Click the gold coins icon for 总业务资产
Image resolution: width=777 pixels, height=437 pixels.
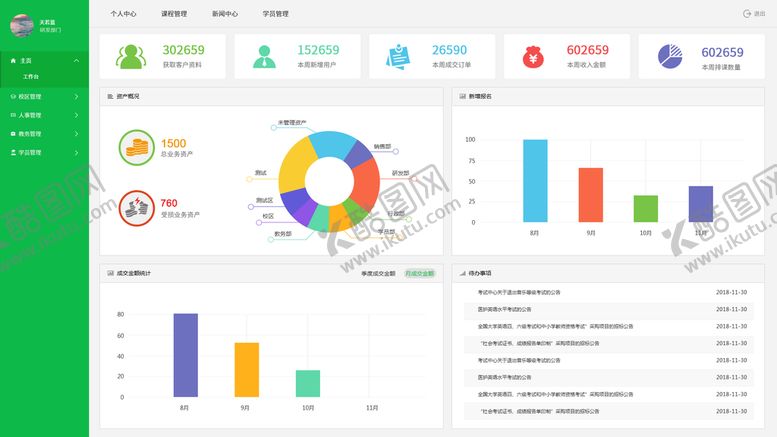click(x=136, y=149)
